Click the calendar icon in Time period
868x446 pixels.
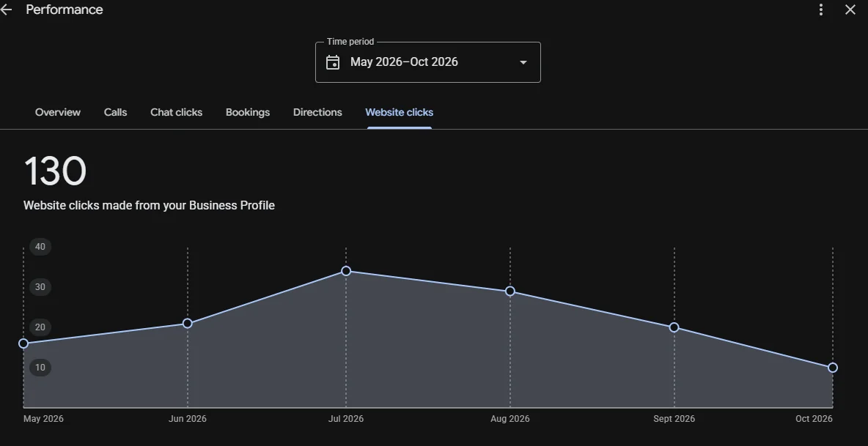tap(333, 62)
